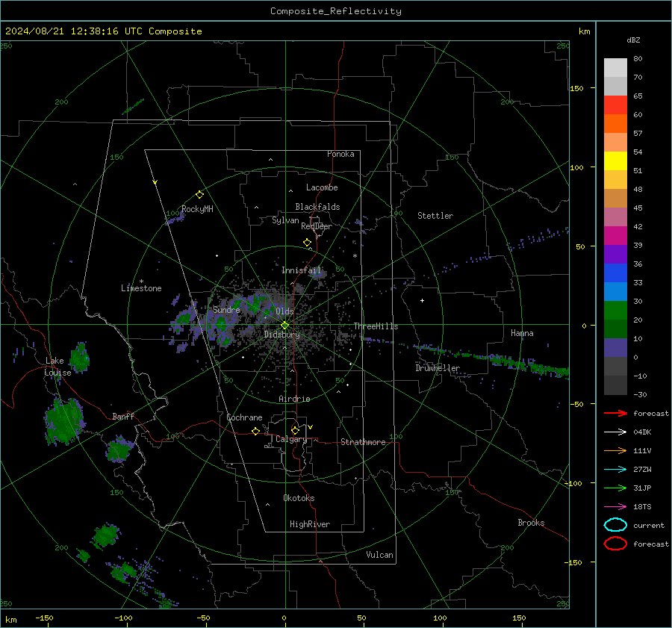Click the light gray 70-80 dBZ swatch
672x628 pixels.
(615, 68)
